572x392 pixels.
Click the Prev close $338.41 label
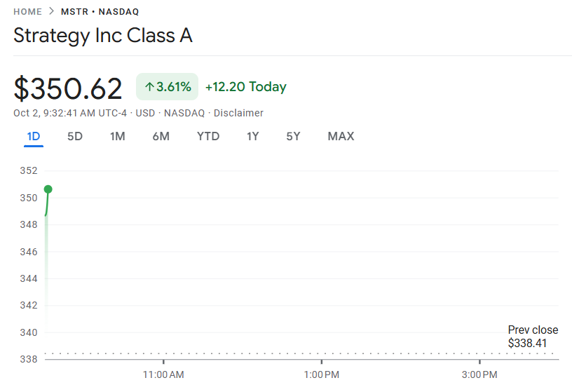[533, 337]
